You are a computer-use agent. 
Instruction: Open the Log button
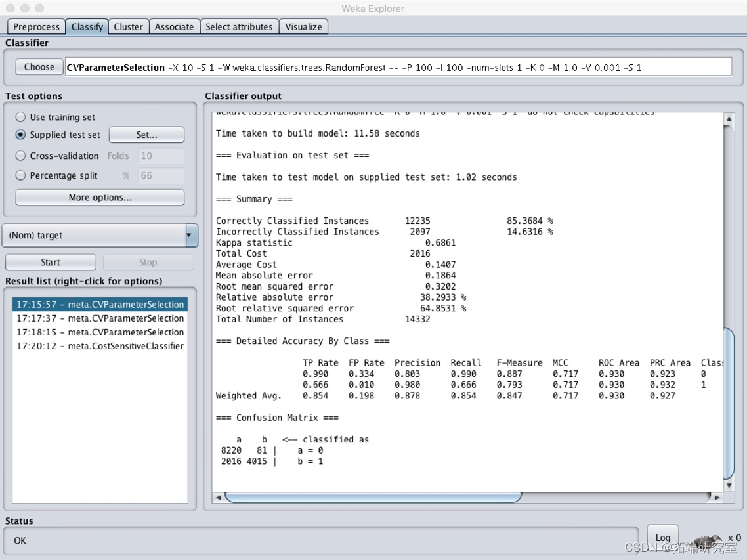[663, 538]
